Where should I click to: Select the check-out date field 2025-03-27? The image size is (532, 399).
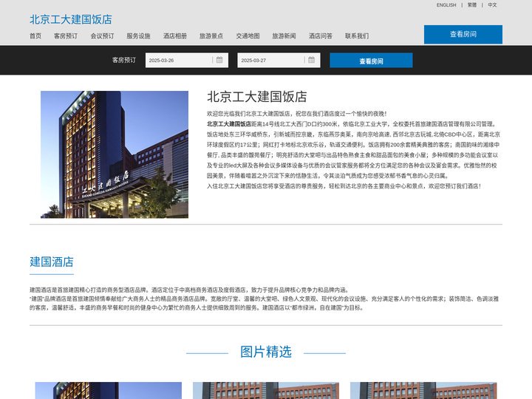point(279,60)
